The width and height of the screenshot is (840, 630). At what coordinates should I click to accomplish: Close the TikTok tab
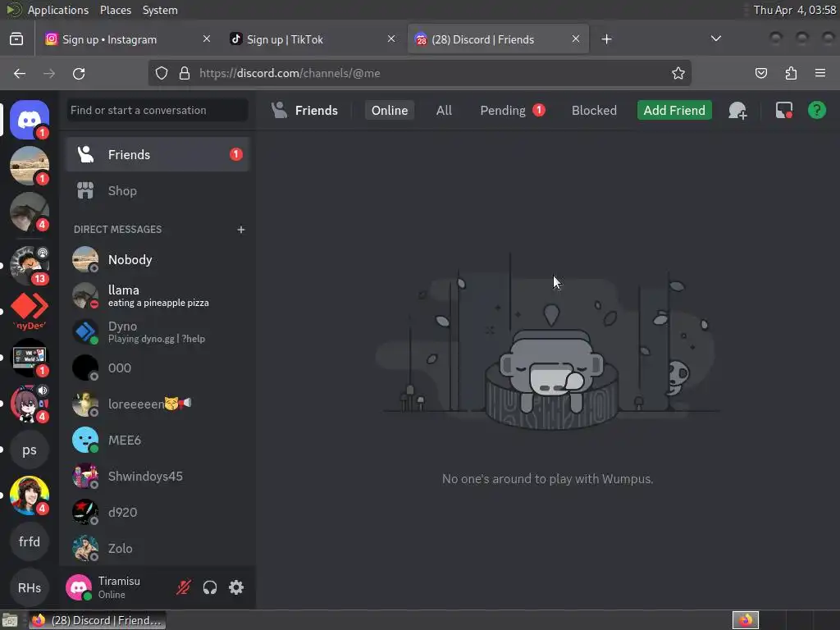click(391, 39)
